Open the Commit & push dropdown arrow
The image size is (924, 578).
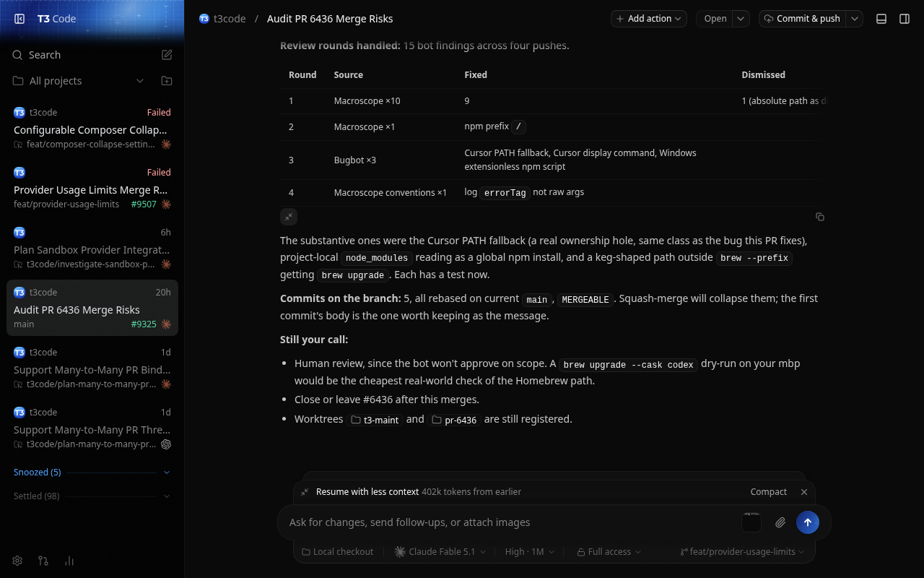click(x=855, y=19)
